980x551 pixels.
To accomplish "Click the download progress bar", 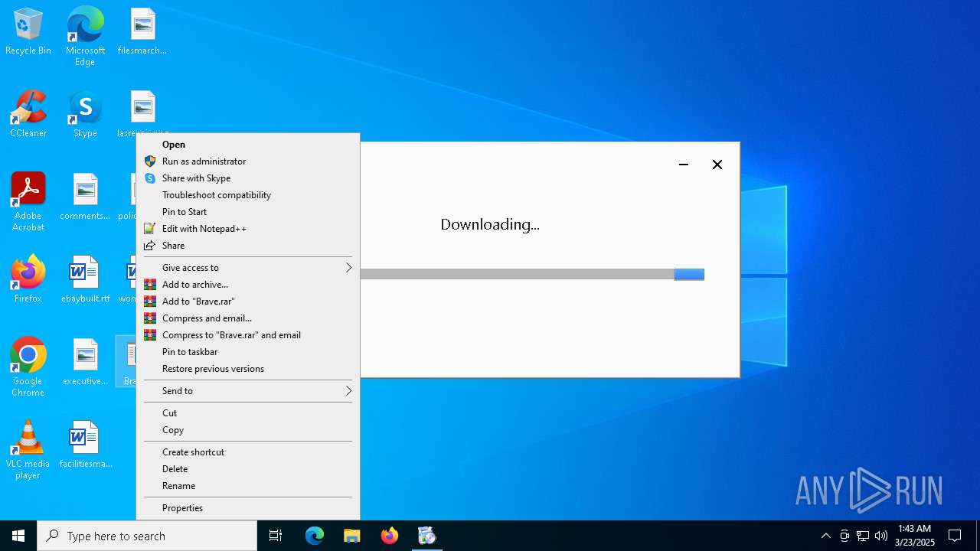I will (532, 274).
